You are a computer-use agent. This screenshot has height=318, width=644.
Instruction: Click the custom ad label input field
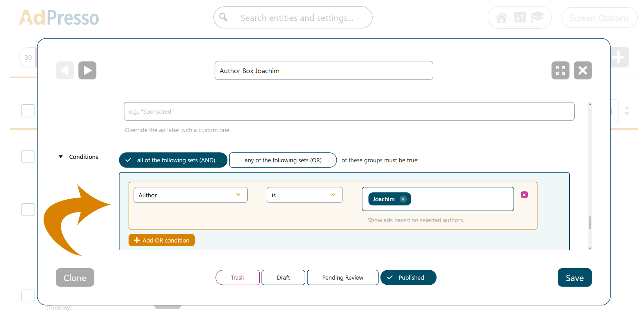click(349, 111)
